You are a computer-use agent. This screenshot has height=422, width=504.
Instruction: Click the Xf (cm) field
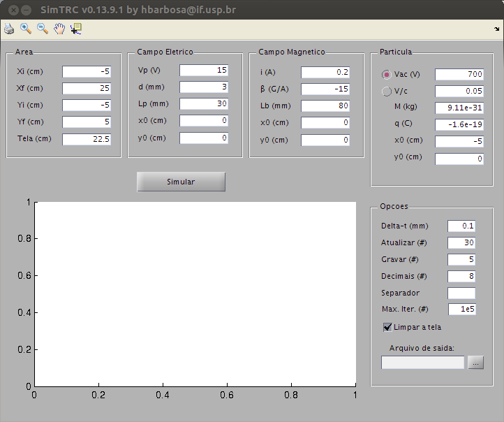tap(87, 88)
